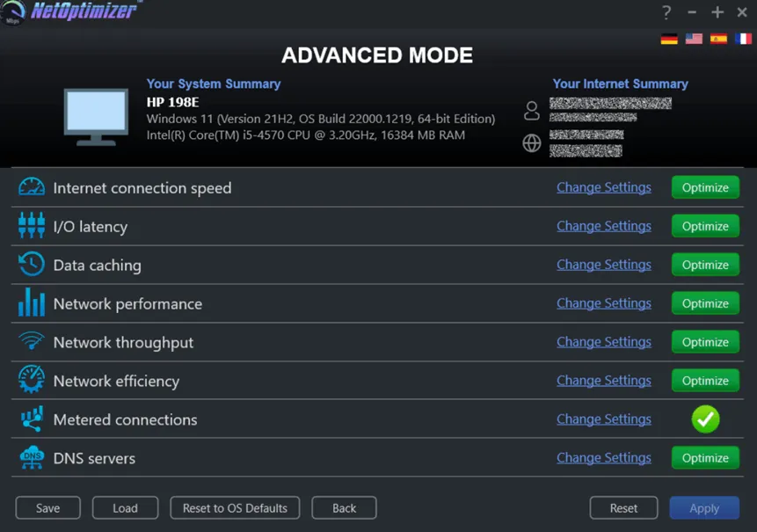Viewport: 757px width, 532px height.
Task: Optimize the DNS servers
Action: pos(705,457)
